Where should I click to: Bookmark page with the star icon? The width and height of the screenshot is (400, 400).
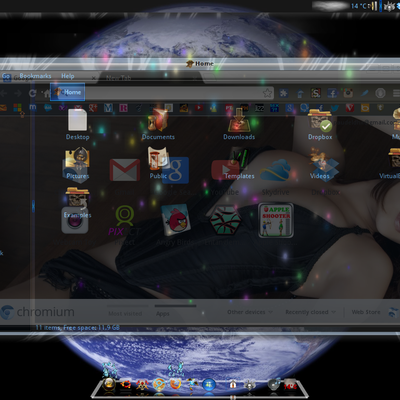tap(268, 93)
